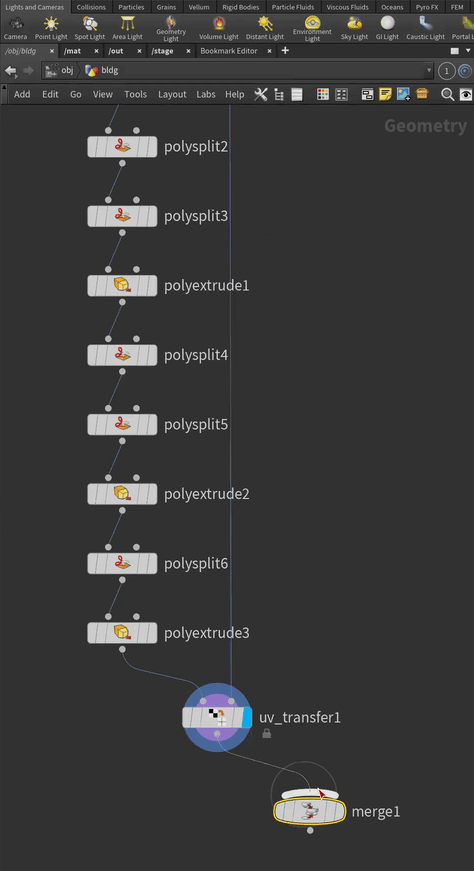
Task: Expand the network path dropdown arrow
Action: (x=428, y=71)
